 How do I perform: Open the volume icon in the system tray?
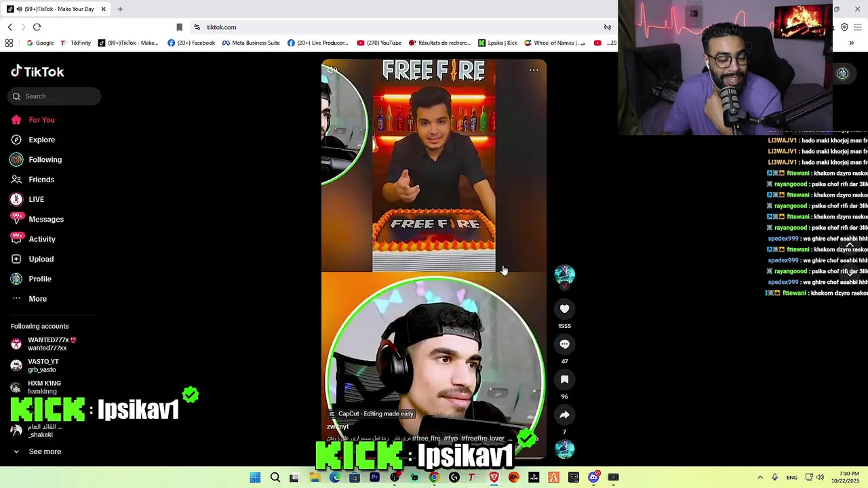pos(820,477)
